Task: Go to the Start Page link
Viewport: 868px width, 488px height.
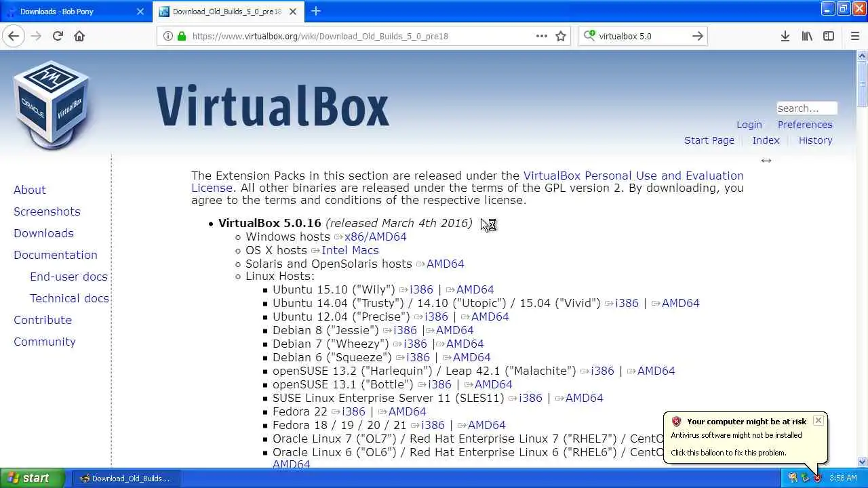Action: tap(709, 140)
